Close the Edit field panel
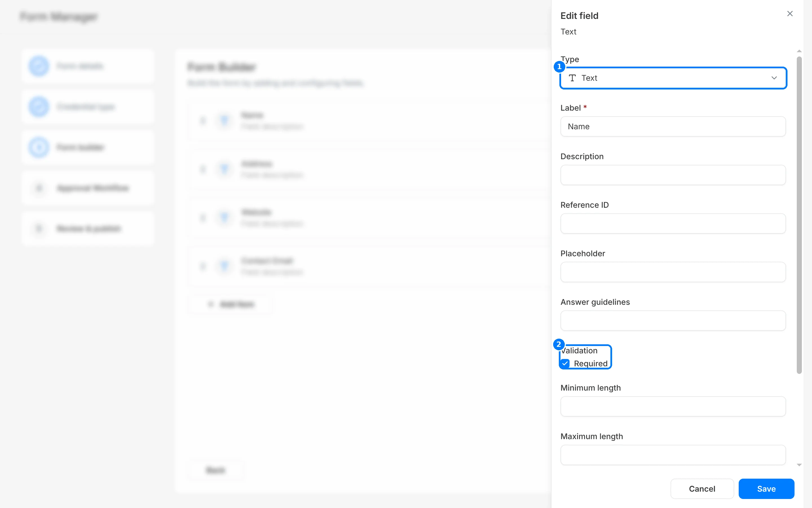This screenshot has width=812, height=508. click(790, 14)
